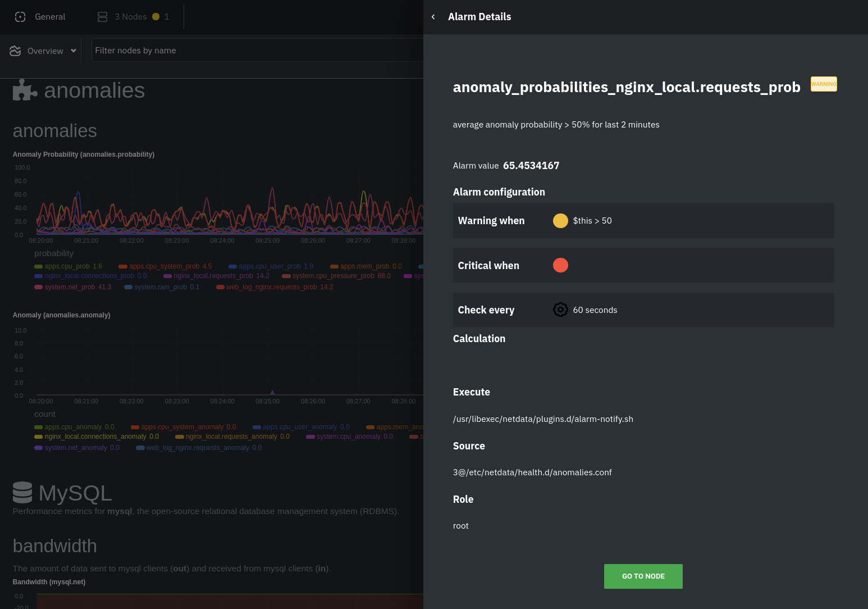
Task: Click the General space icon
Action: pyautogui.click(x=20, y=17)
